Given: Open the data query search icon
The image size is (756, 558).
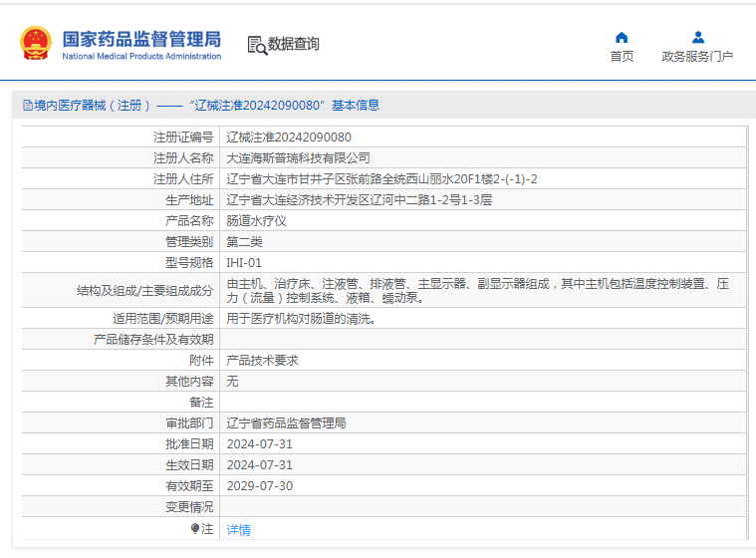Looking at the screenshot, I should [257, 45].
